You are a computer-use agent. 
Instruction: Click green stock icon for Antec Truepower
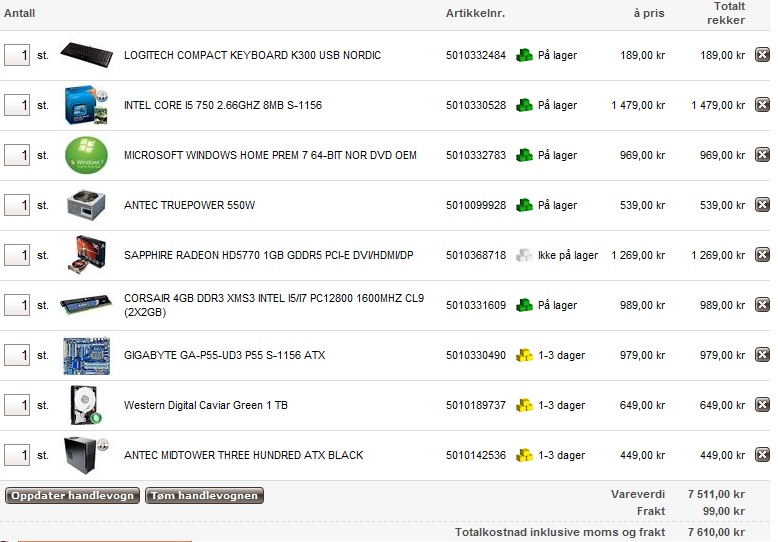pos(524,205)
